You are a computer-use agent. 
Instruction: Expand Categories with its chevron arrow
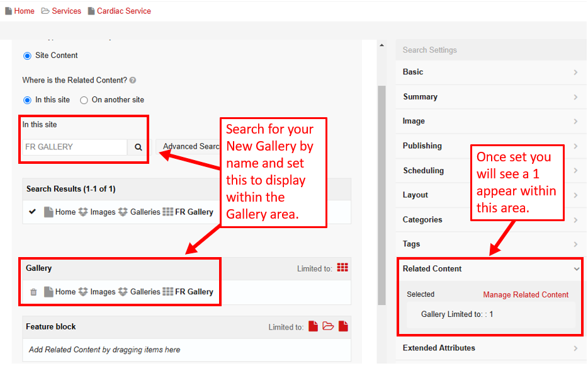coord(575,220)
